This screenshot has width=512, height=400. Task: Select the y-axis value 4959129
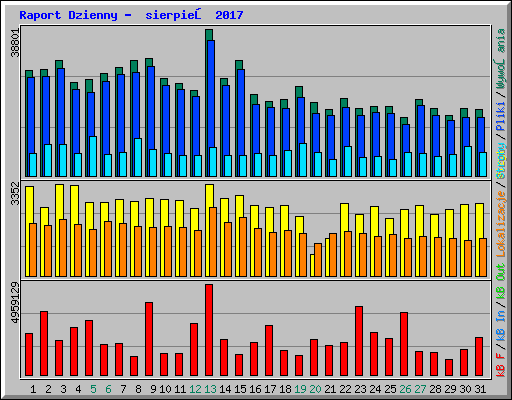(x=16, y=303)
